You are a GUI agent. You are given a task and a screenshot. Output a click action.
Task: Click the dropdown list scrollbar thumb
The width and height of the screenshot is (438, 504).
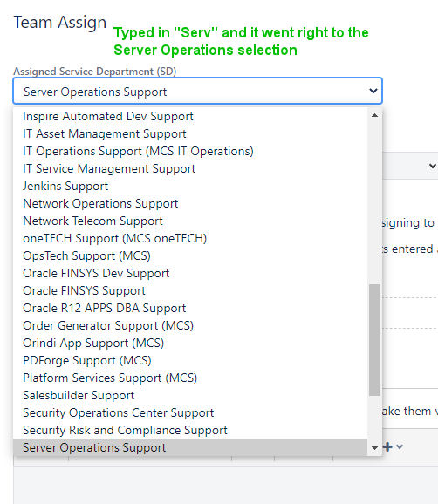[374, 340]
